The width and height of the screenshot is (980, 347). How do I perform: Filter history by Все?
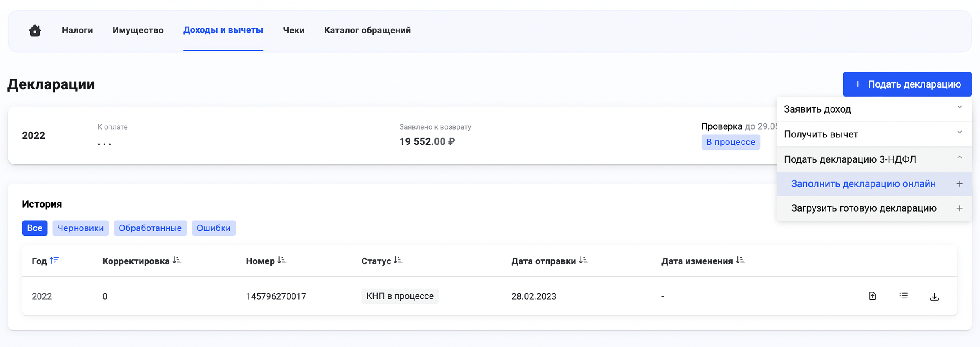(35, 228)
